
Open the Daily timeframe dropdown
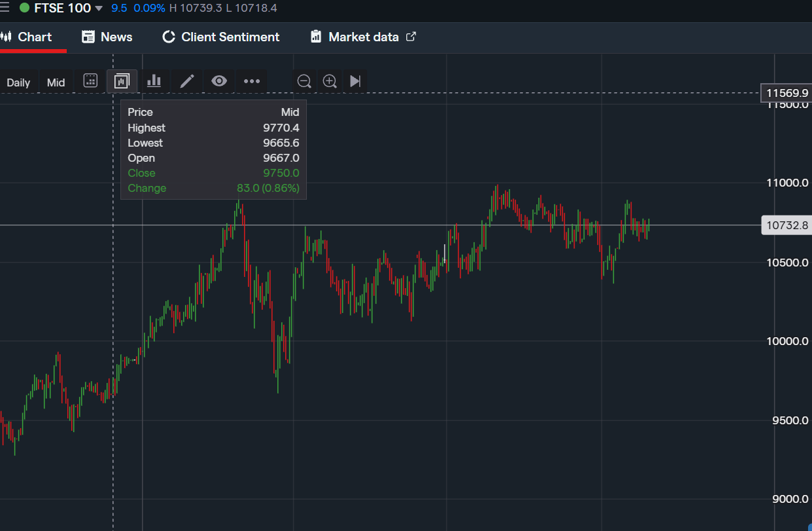coord(18,82)
